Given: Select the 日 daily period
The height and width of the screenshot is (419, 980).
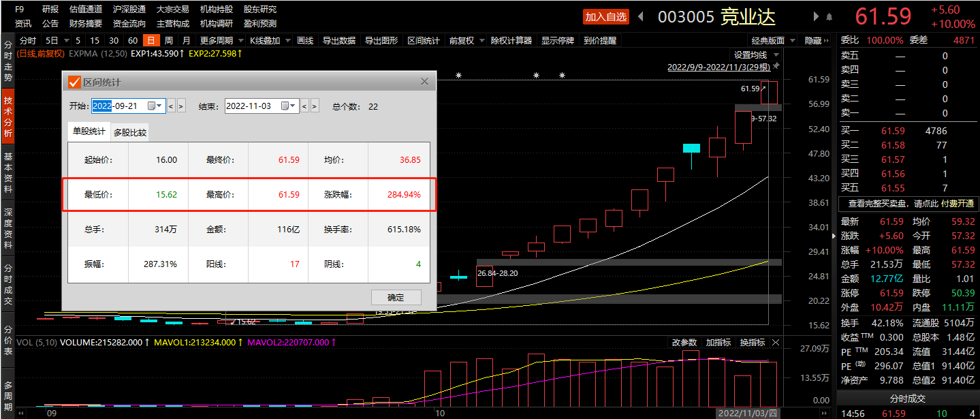Looking at the screenshot, I should point(151,41).
